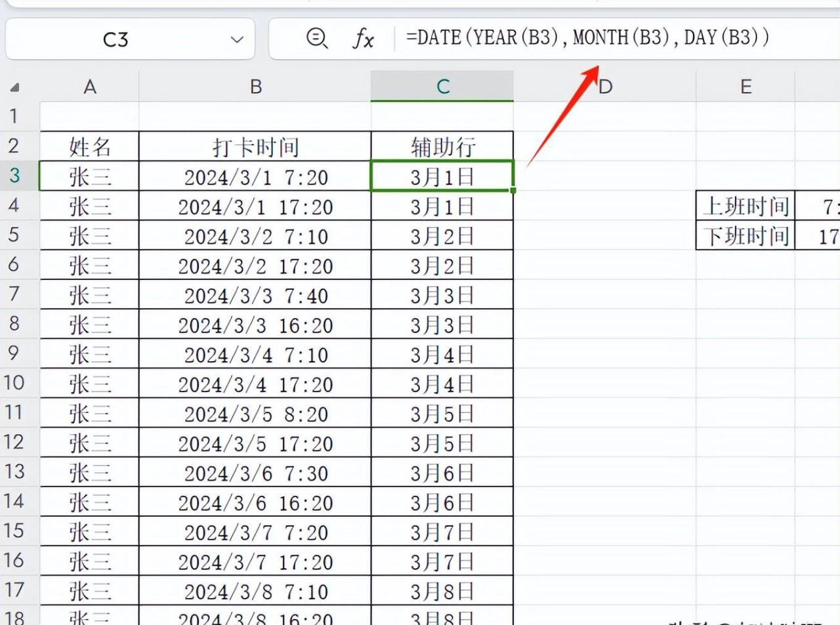Select cell with 2024/3/5 17:20

pos(255,443)
